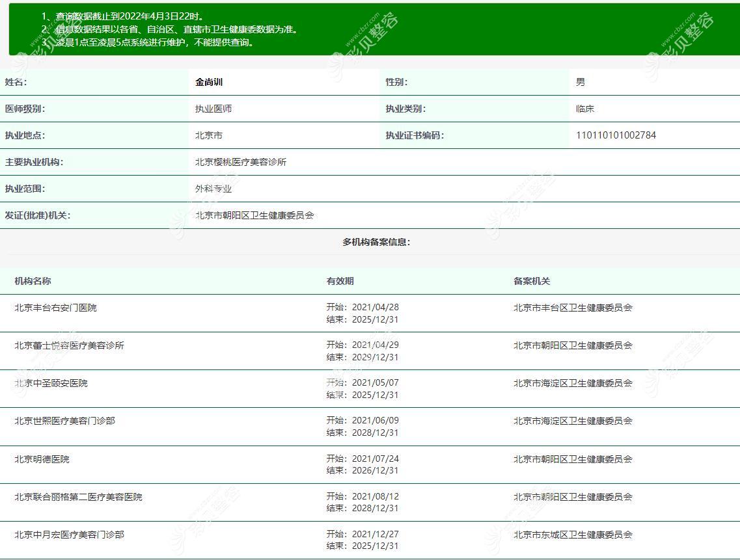Click the 执业地点 label

[x=25, y=135]
